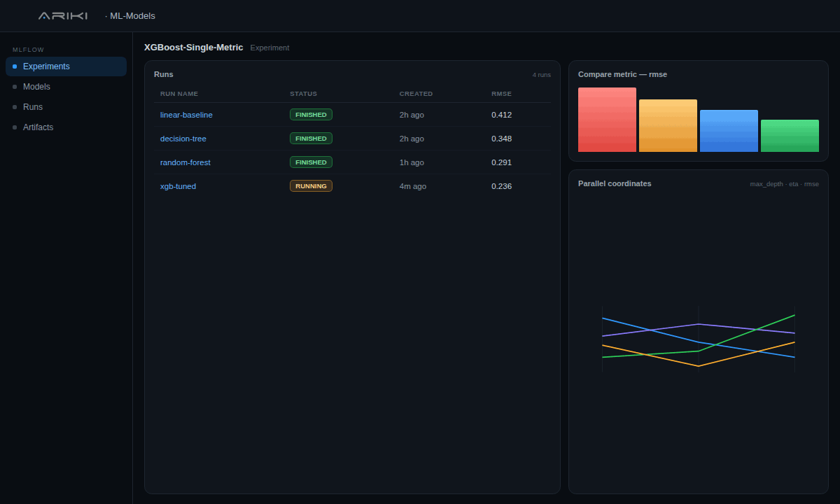Screen dimensions: 840x504
Task: Sort by the RUN NAME column header
Action: pyautogui.click(x=179, y=94)
